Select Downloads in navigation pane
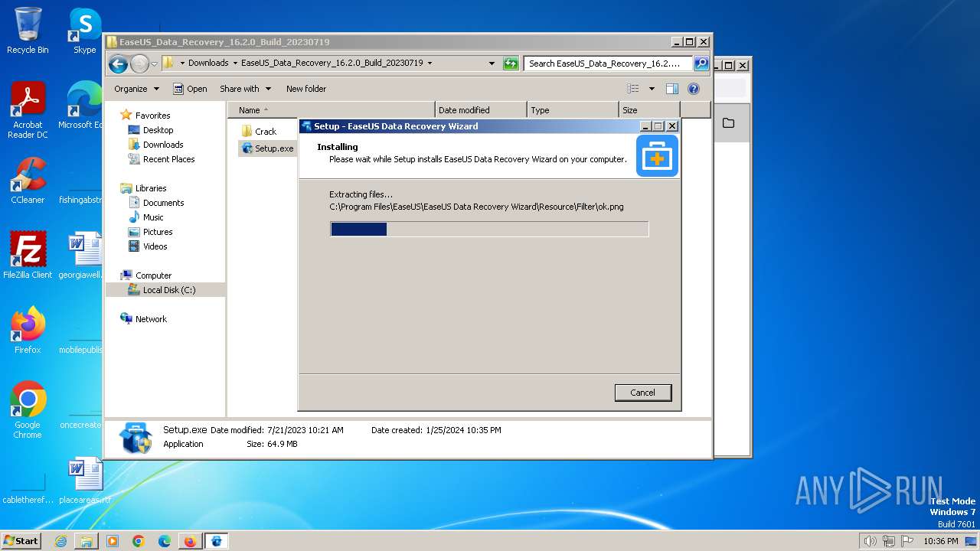This screenshot has height=551, width=980. pos(155,145)
